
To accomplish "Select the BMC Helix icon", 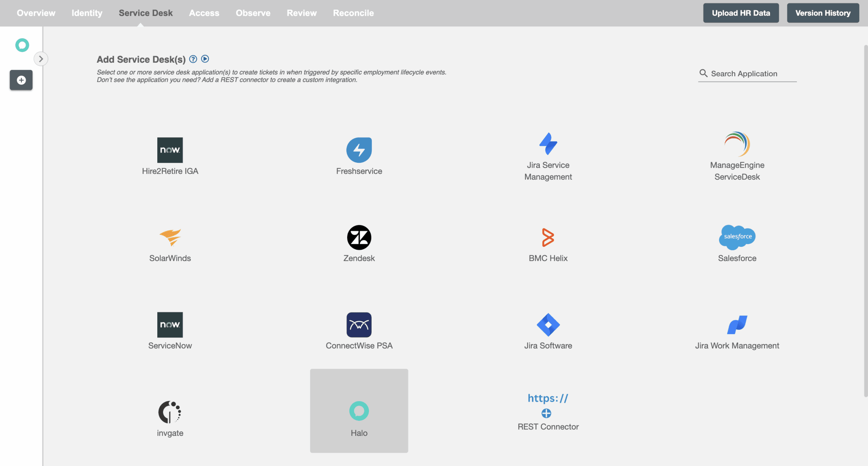I will click(x=548, y=237).
